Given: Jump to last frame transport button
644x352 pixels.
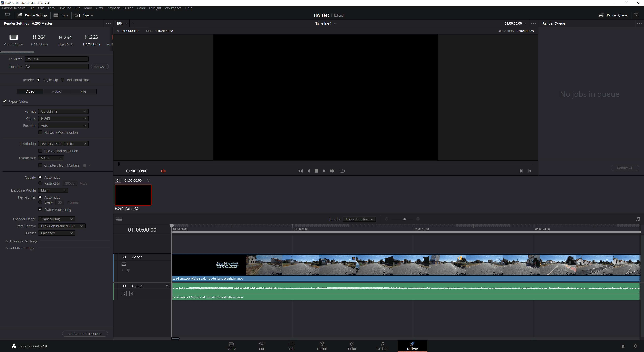Looking at the screenshot, I should [x=333, y=171].
